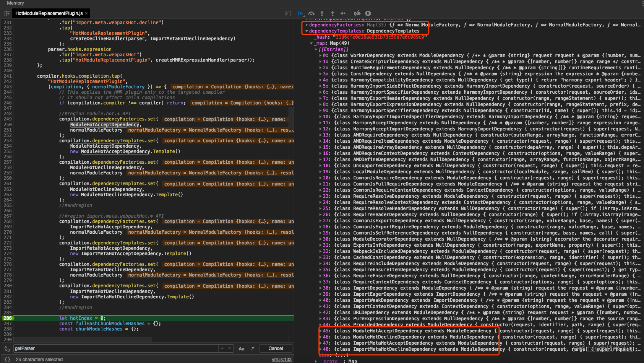Click 'let hotIndex = 0;' on line 286
This screenshot has height=363, width=644.
tap(82, 318)
